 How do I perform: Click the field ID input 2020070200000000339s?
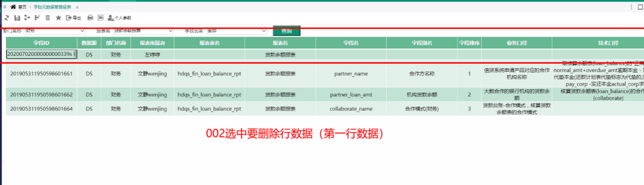(x=41, y=54)
